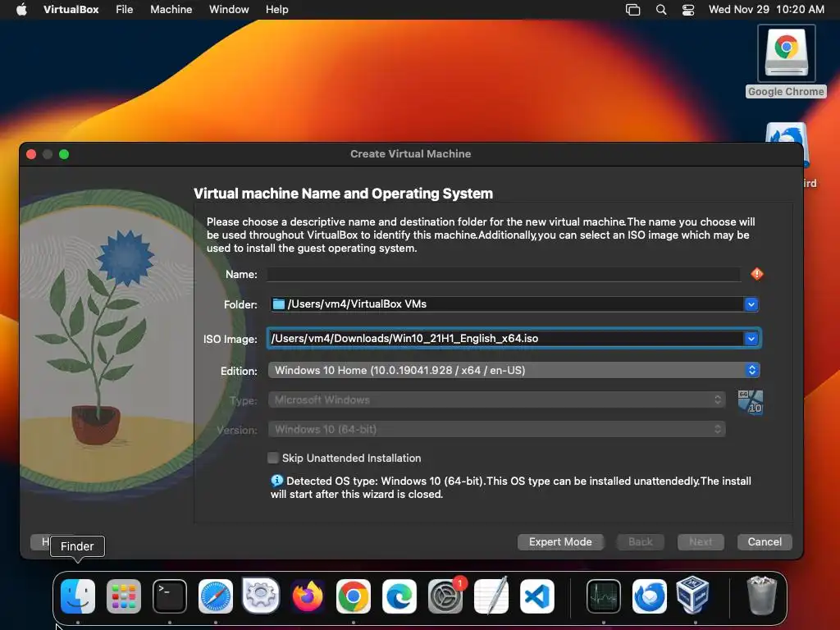Launch Microsoft Edge from the dock

[399, 596]
